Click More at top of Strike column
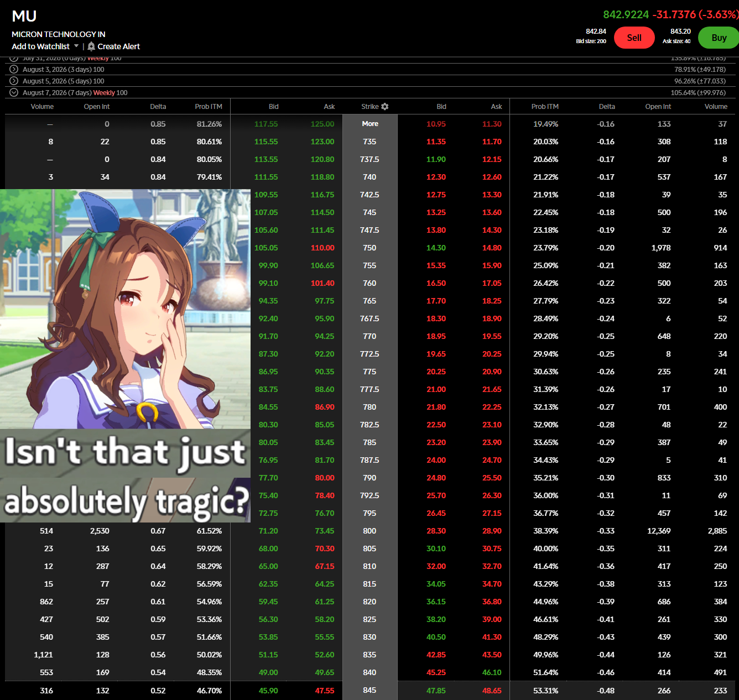739x700 pixels. click(370, 124)
